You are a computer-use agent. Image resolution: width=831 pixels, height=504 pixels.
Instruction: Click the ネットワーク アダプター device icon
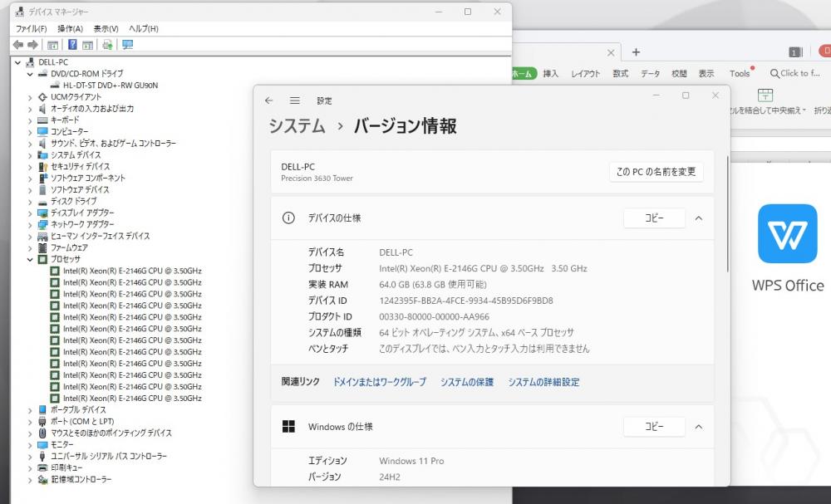(x=42, y=224)
